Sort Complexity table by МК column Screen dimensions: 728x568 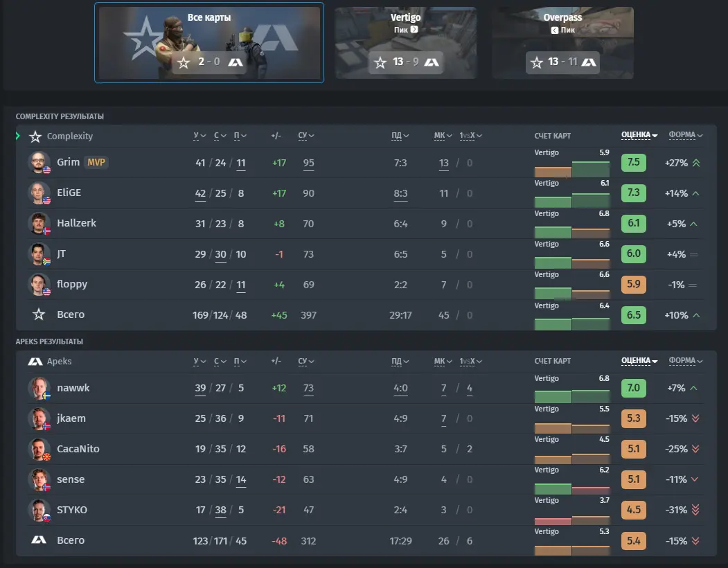click(443, 136)
